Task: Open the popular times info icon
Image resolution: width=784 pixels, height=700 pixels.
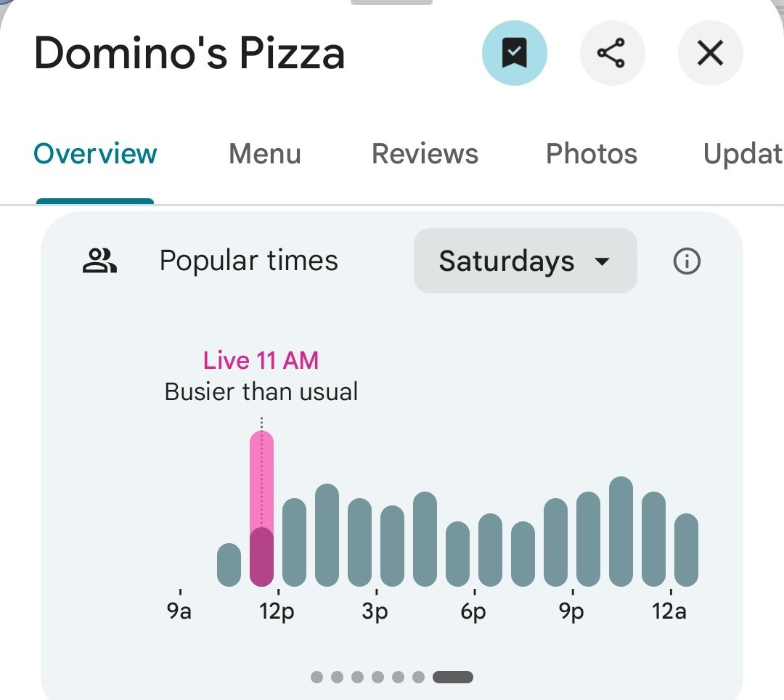Action: click(x=686, y=261)
